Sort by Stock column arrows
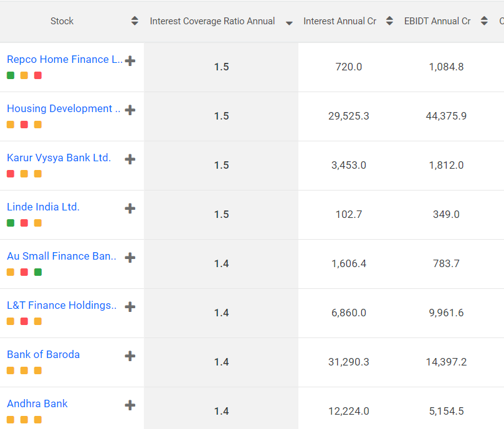 135,21
